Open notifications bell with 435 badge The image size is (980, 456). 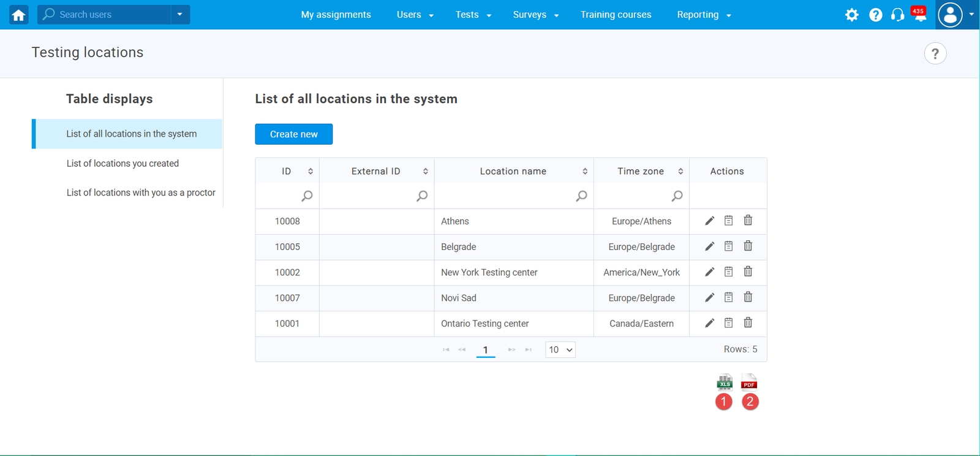click(x=919, y=15)
